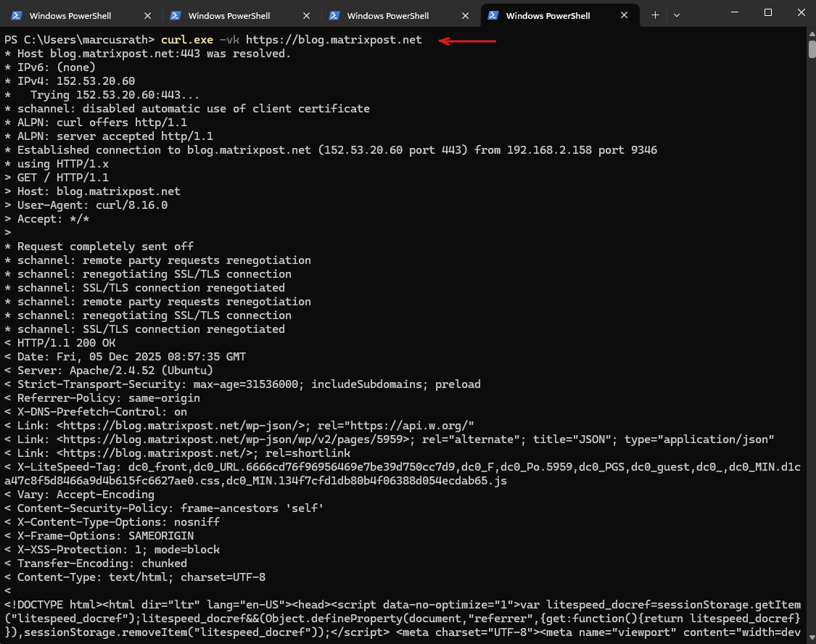Close the active fourth PowerShell tab

tap(625, 15)
